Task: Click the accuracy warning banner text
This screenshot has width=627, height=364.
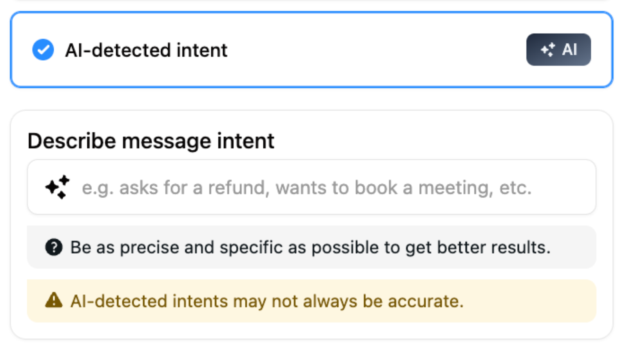Action: (x=268, y=301)
